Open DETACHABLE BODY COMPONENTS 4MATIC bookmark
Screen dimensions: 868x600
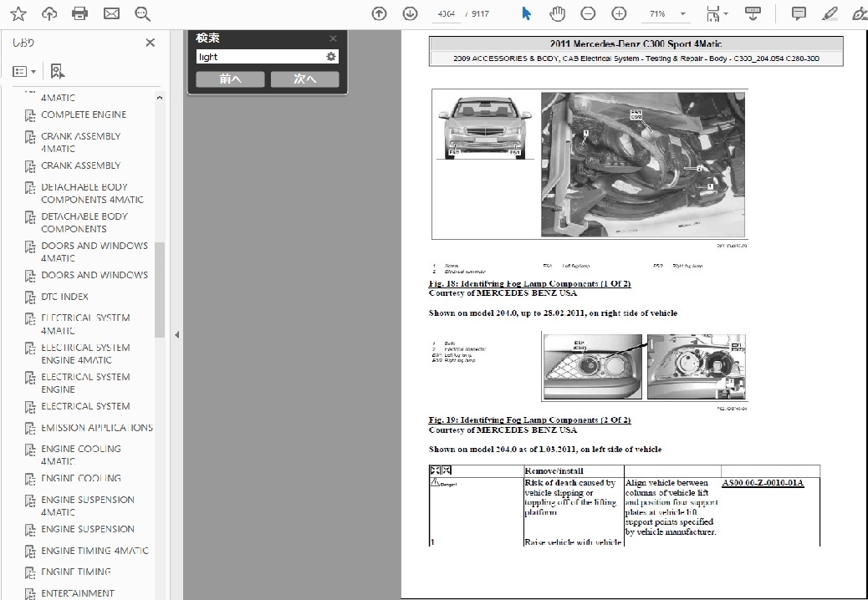click(93, 193)
